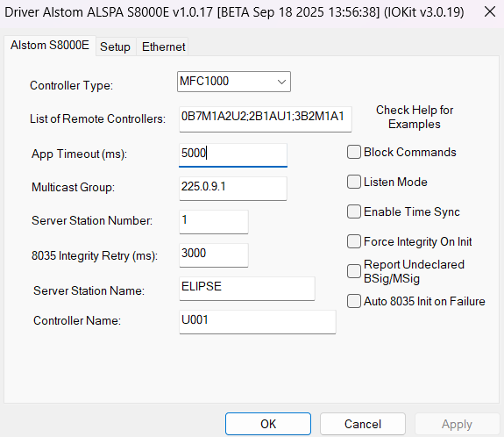Toggle the Listen Mode checkbox
This screenshot has width=504, height=437.
tap(354, 182)
